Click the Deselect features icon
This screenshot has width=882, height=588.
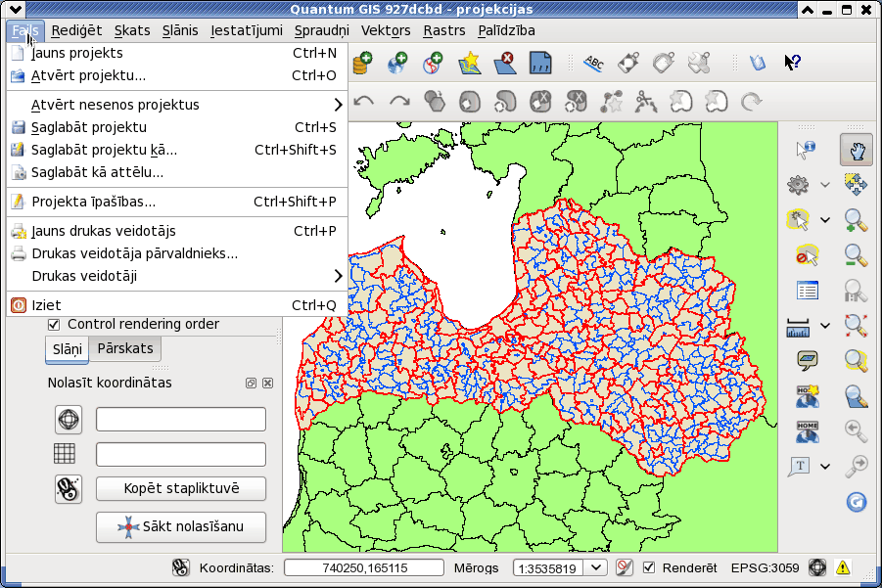[x=807, y=255]
